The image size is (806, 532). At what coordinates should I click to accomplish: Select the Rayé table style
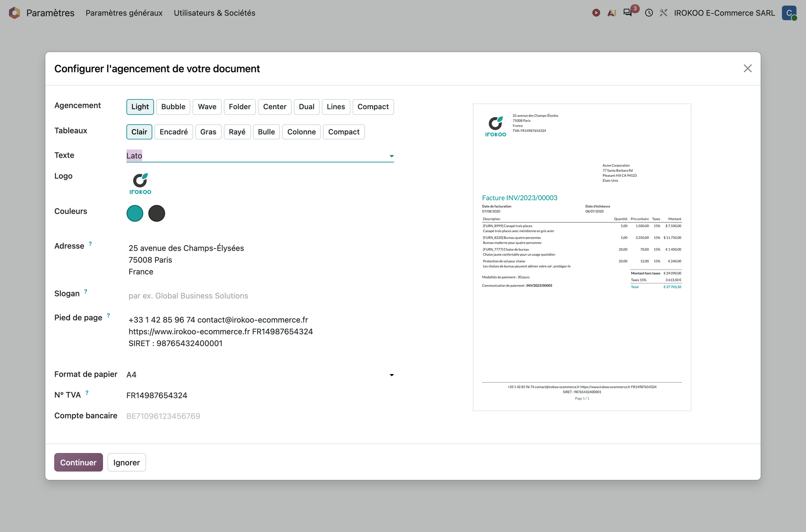[x=237, y=132]
